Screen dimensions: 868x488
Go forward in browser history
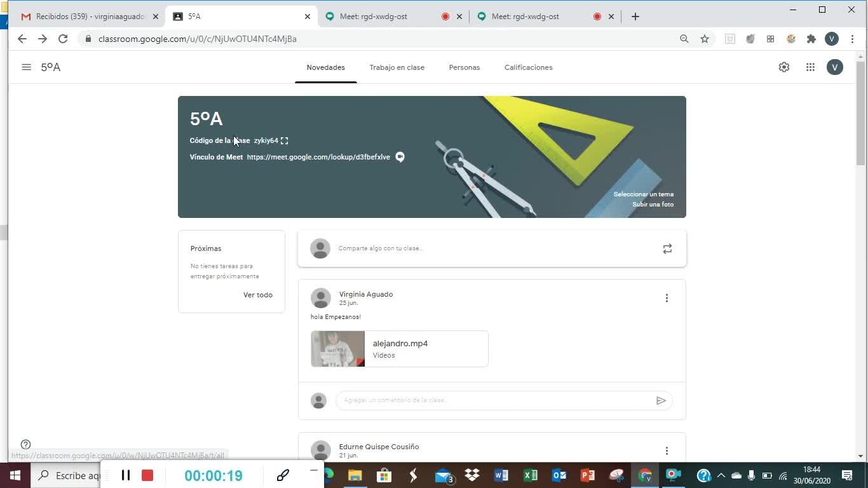pyautogui.click(x=43, y=39)
